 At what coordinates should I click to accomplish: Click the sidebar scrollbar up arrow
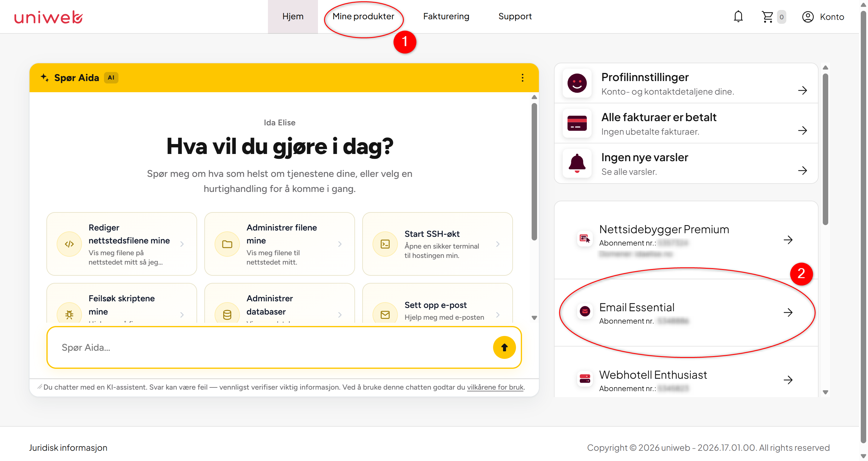pos(825,67)
